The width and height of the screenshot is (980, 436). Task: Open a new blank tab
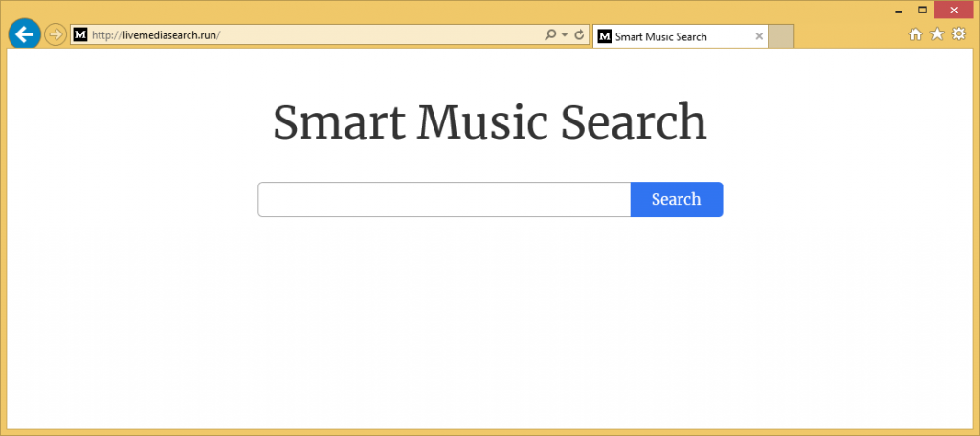[781, 36]
